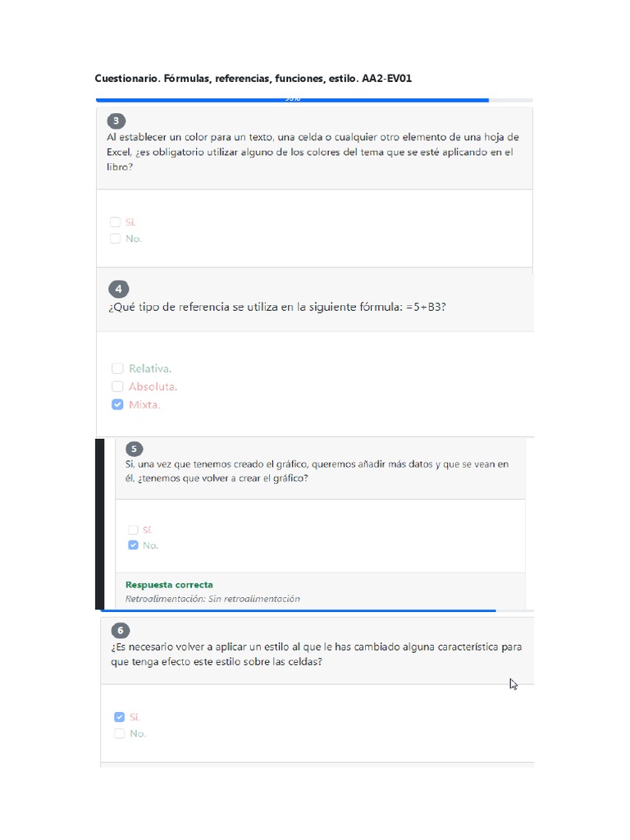Click the top blue progress bar
The image size is (630, 840).
[x=293, y=99]
